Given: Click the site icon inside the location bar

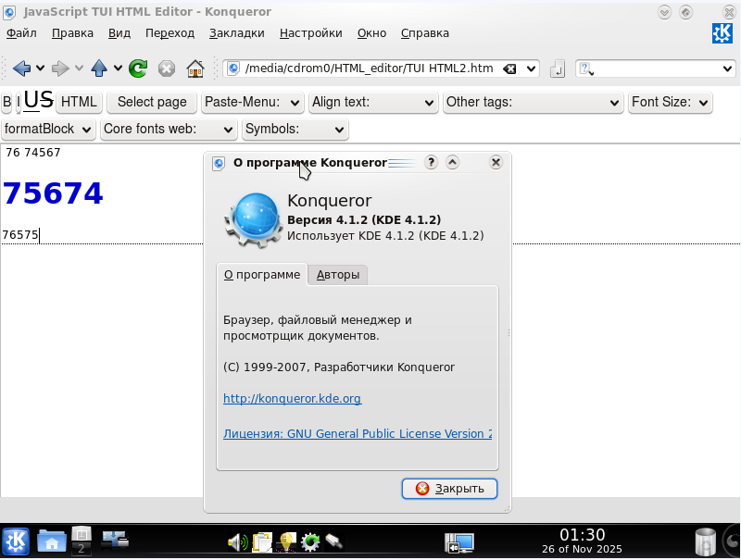Looking at the screenshot, I should (x=233, y=68).
